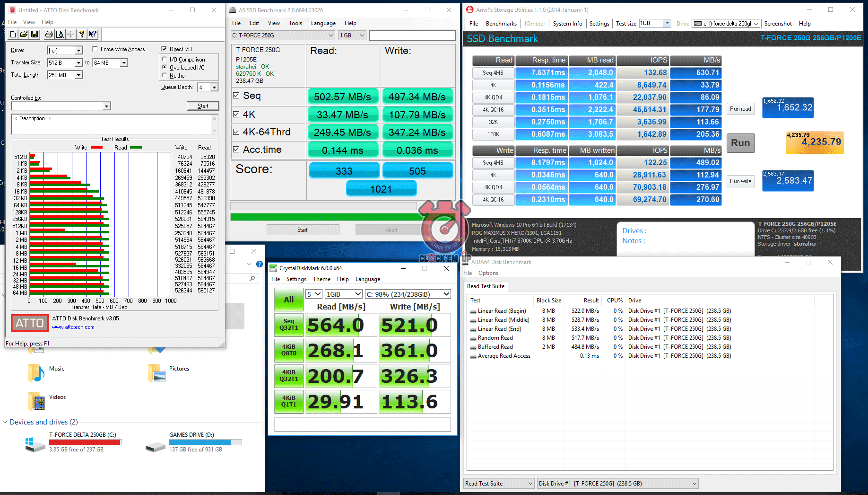
Task: Click the green All button in CrystalDiskMark
Action: [288, 300]
